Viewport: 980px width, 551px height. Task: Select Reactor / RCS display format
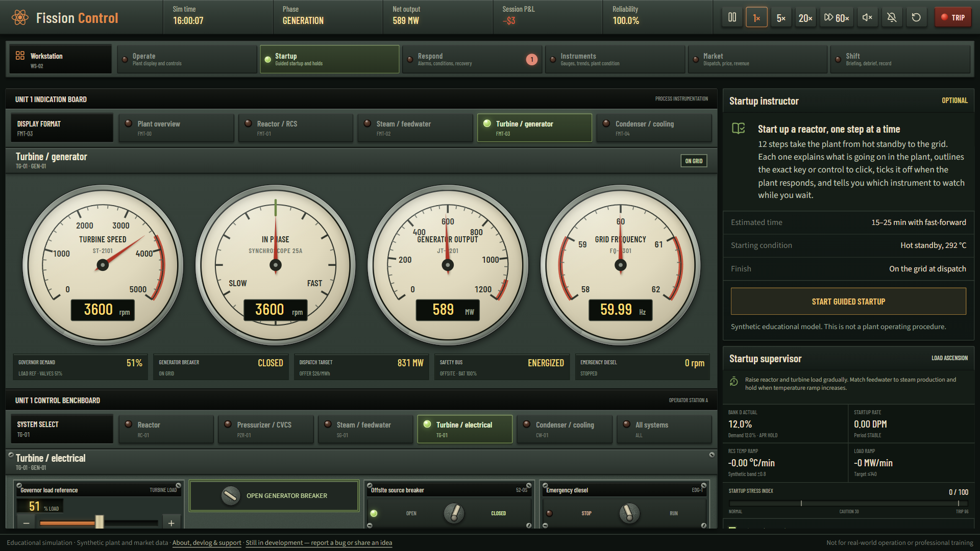click(x=296, y=128)
